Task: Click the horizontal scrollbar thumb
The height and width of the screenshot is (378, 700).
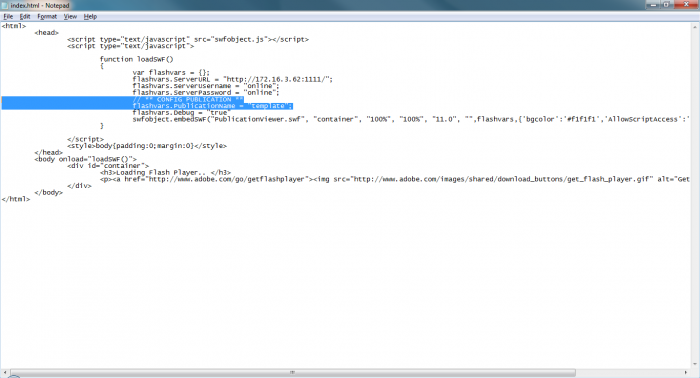Action: [292, 372]
